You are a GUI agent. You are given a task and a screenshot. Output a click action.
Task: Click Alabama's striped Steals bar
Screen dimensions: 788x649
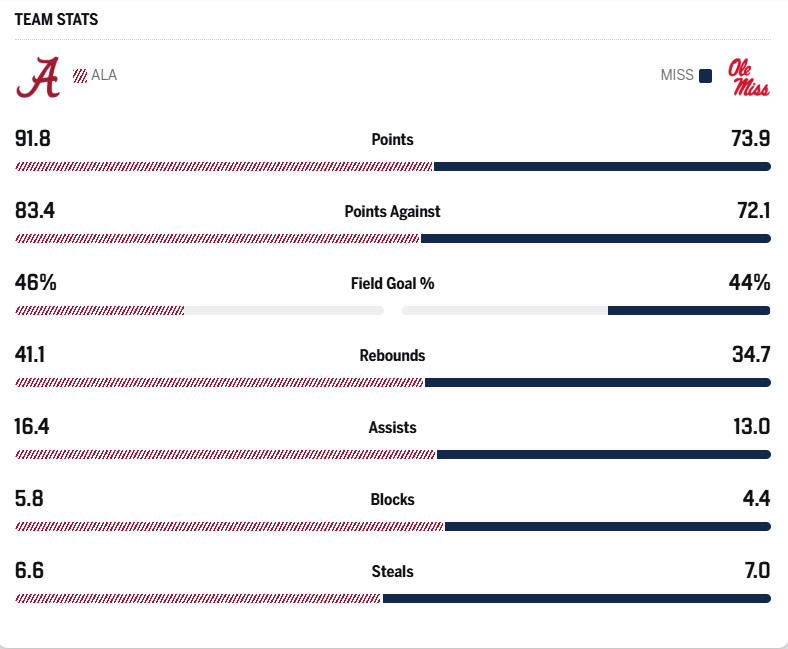pyautogui.click(x=198, y=599)
